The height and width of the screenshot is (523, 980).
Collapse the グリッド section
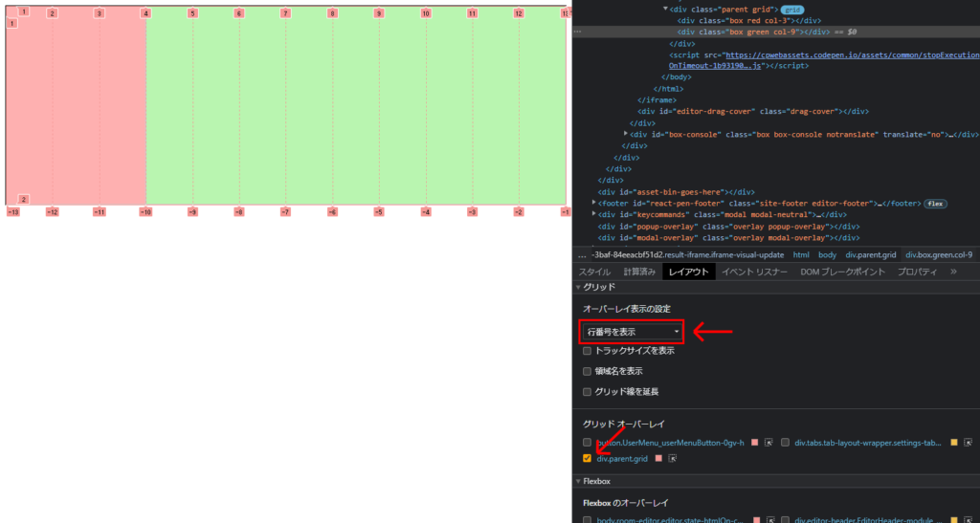[x=578, y=287]
